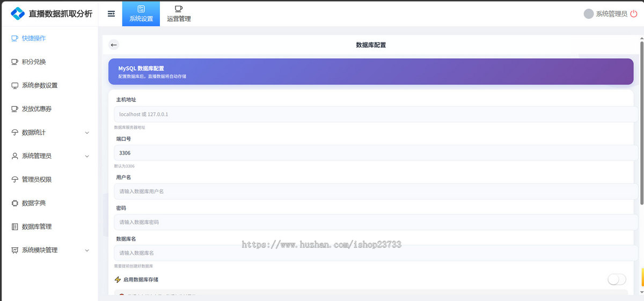
Task: Click the 默认为3306 hint text
Action: (125, 166)
